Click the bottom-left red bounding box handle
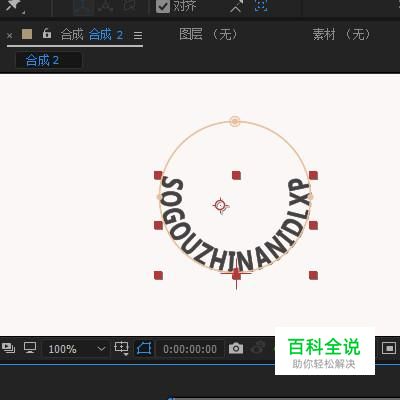This screenshot has height=400, width=400. 158,275
